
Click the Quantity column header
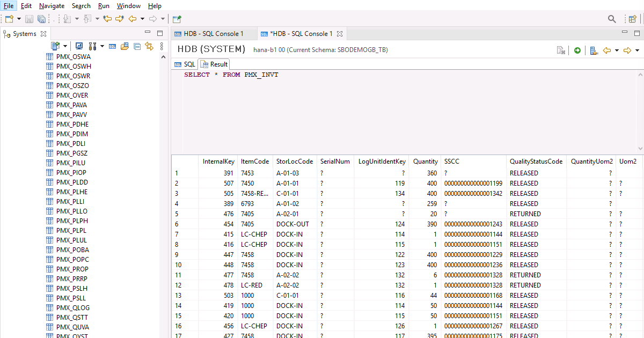tap(425, 161)
